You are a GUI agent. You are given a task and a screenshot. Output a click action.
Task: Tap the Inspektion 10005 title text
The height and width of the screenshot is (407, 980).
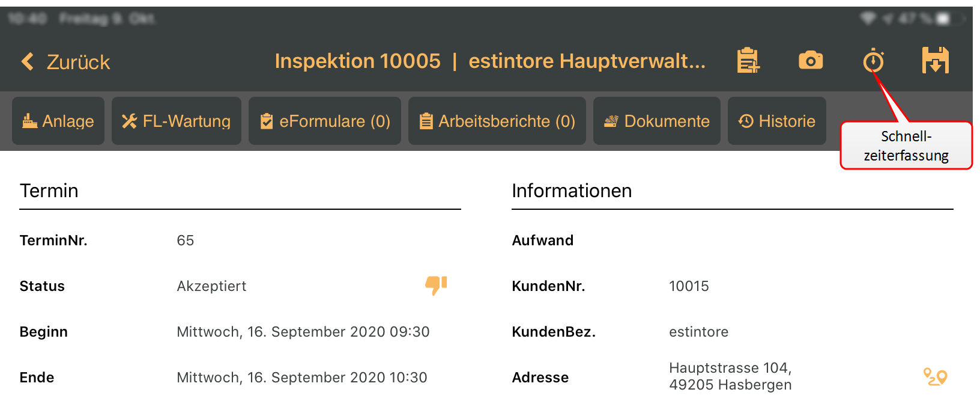point(358,61)
